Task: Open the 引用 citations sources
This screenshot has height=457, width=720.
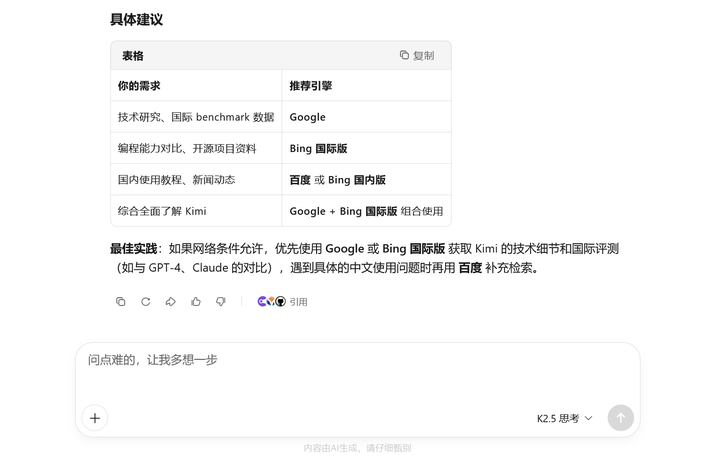Action: click(x=282, y=302)
